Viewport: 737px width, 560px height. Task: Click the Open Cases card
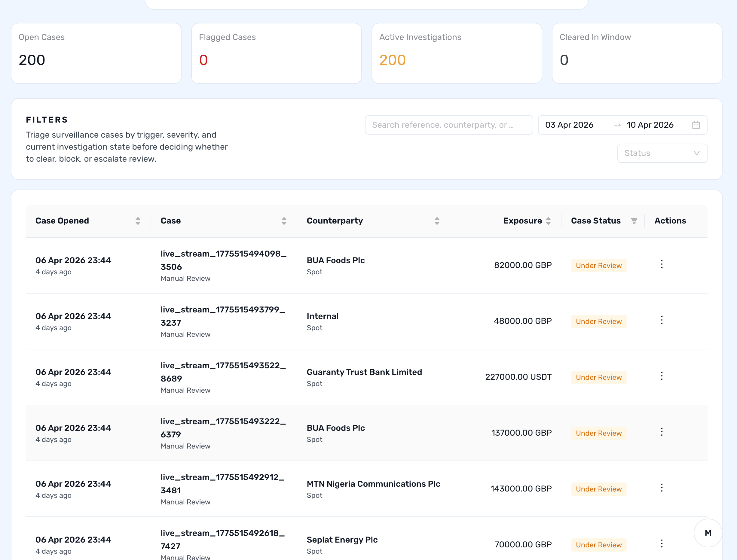96,53
